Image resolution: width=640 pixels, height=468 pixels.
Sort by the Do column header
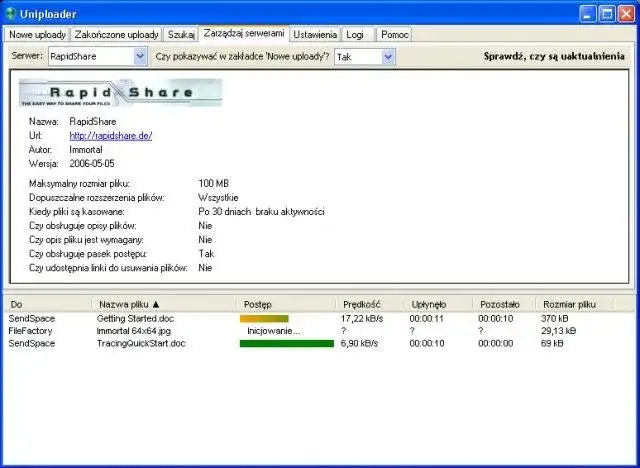pyautogui.click(x=48, y=304)
